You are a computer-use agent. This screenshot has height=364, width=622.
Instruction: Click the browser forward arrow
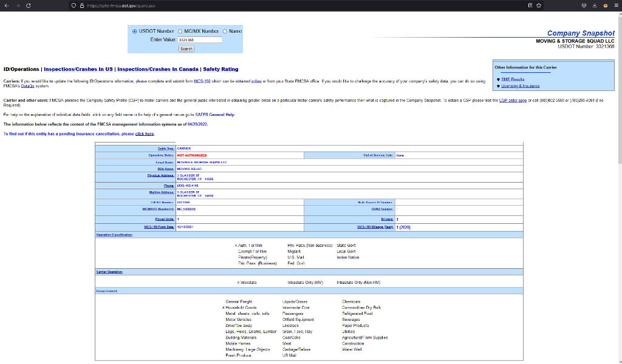[16, 5]
